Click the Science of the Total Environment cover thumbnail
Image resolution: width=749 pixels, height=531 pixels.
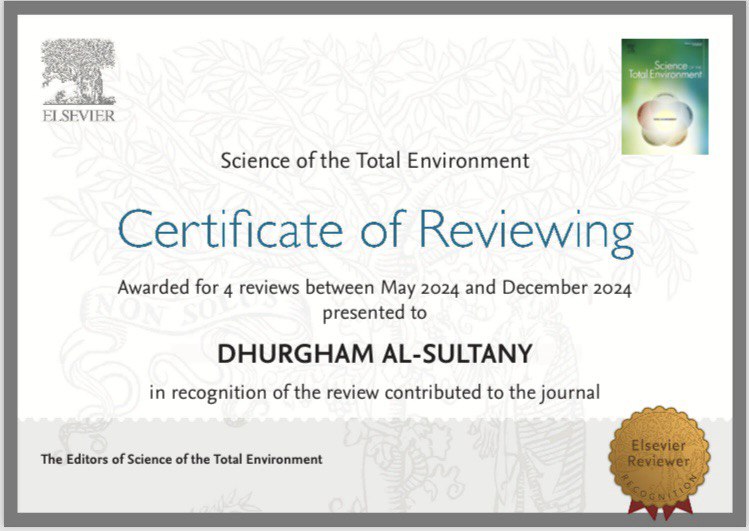click(x=664, y=97)
